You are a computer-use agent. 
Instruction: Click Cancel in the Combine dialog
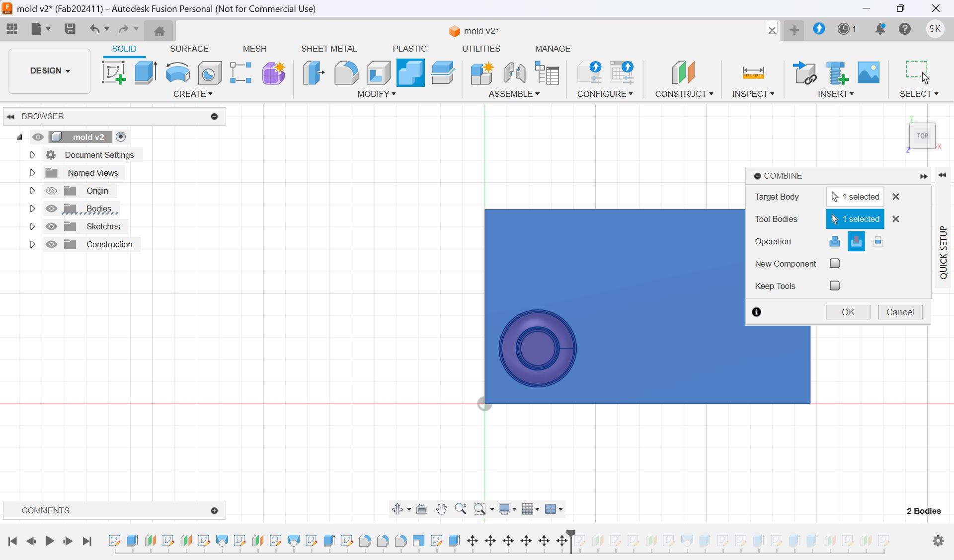click(x=900, y=312)
